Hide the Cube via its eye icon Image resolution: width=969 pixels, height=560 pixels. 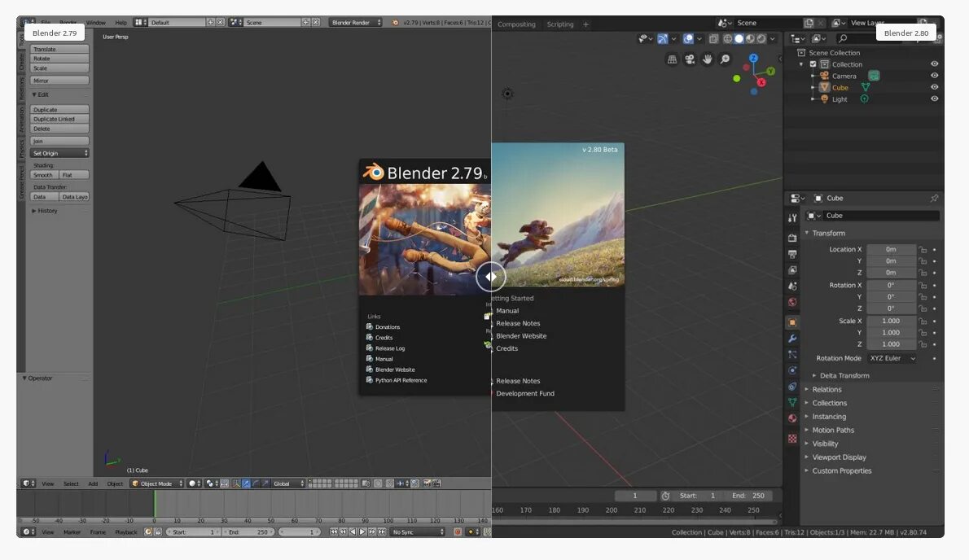[935, 88]
